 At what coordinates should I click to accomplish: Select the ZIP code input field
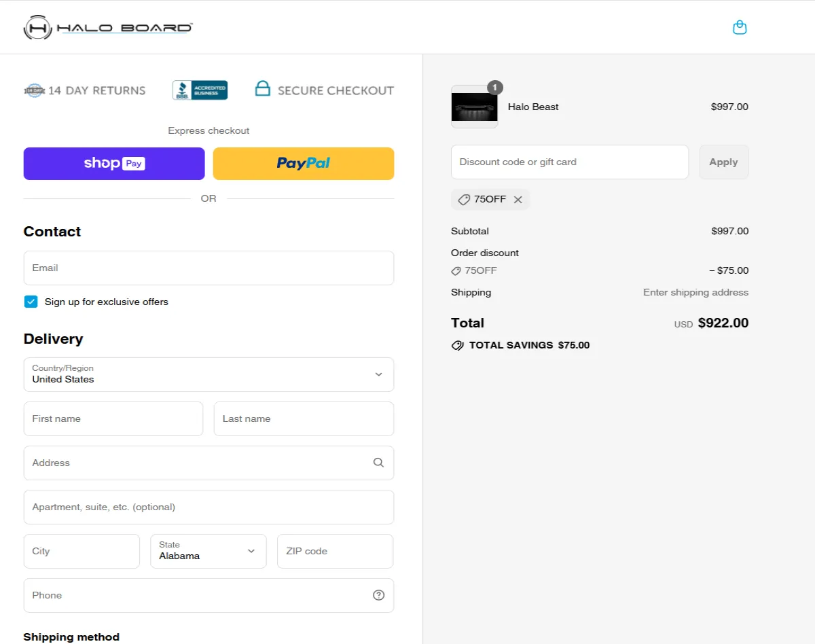pos(336,551)
